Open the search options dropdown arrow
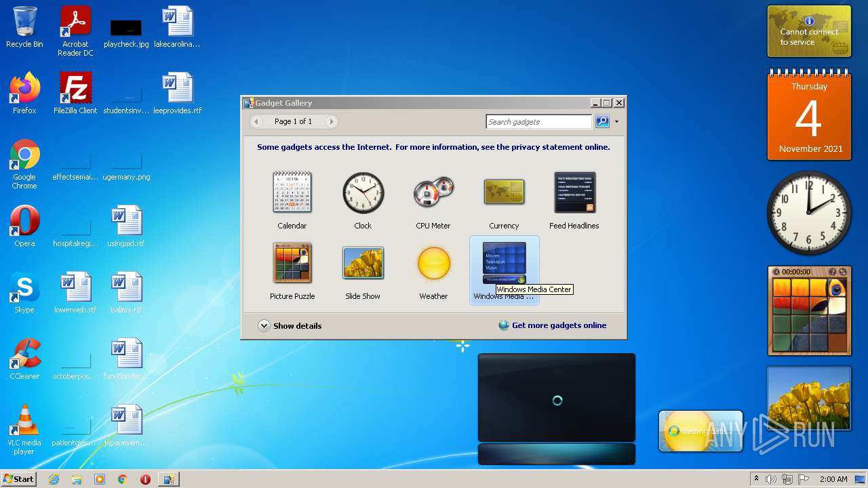The image size is (868, 488). point(616,122)
